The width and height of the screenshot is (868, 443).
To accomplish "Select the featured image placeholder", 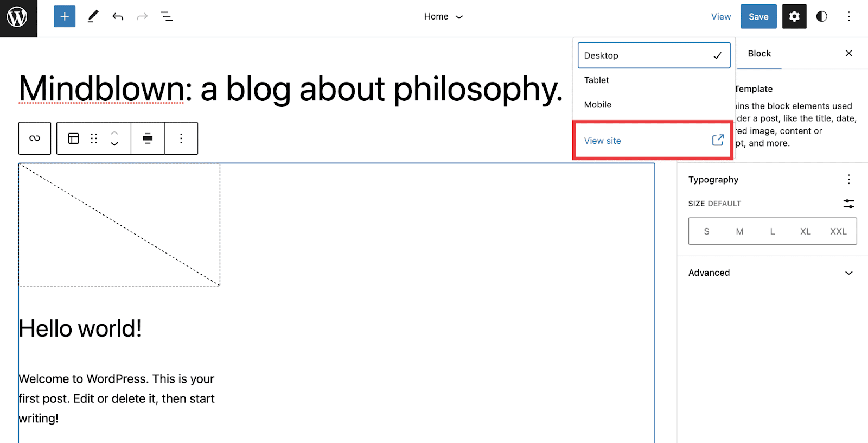I will click(119, 225).
